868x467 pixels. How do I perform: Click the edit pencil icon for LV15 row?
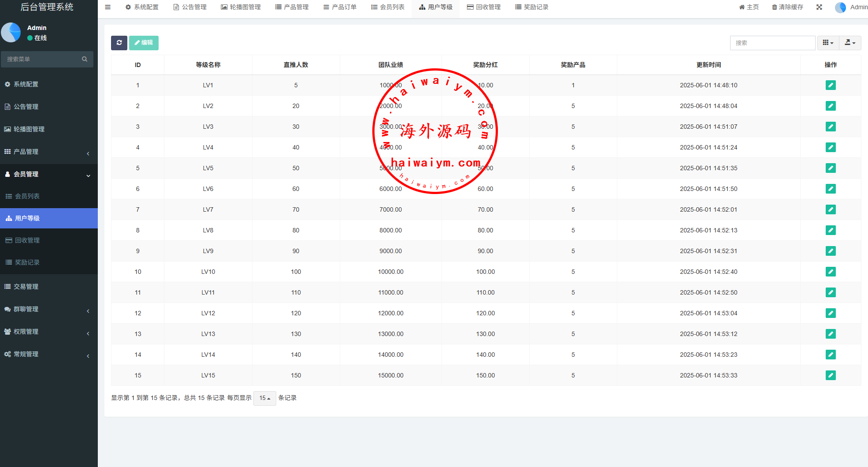pos(831,375)
